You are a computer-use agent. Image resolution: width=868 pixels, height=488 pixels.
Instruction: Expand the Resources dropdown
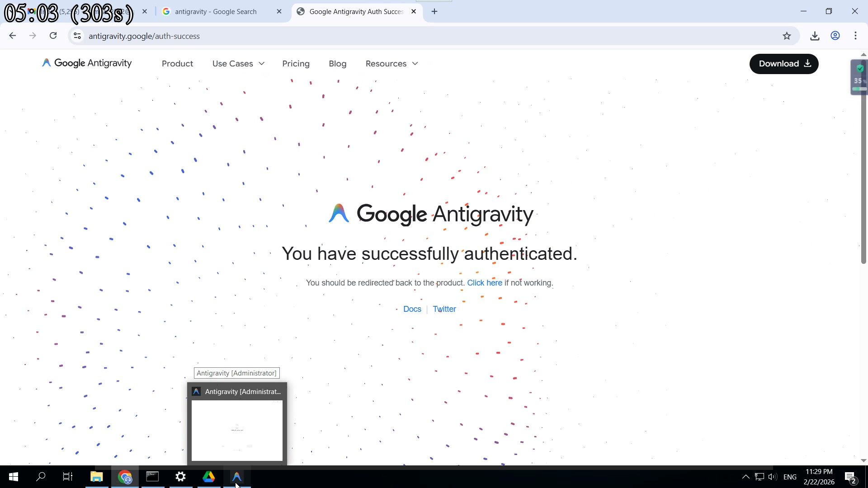click(x=392, y=64)
